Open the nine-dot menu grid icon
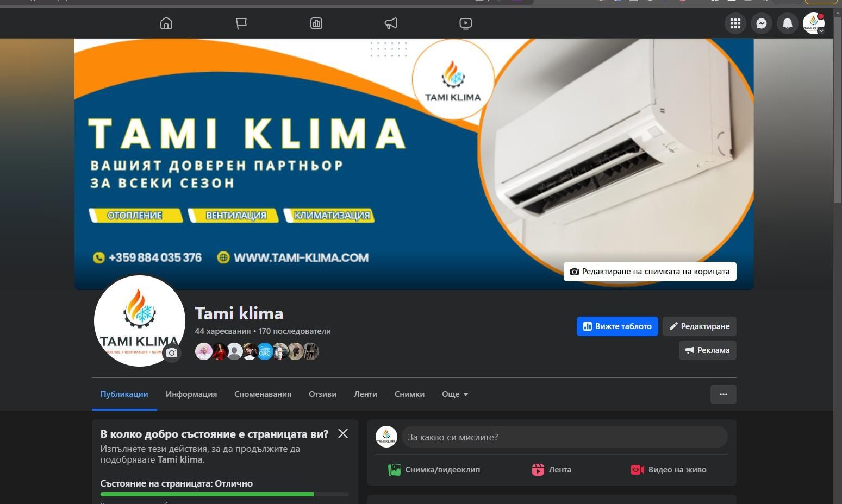 tap(735, 23)
